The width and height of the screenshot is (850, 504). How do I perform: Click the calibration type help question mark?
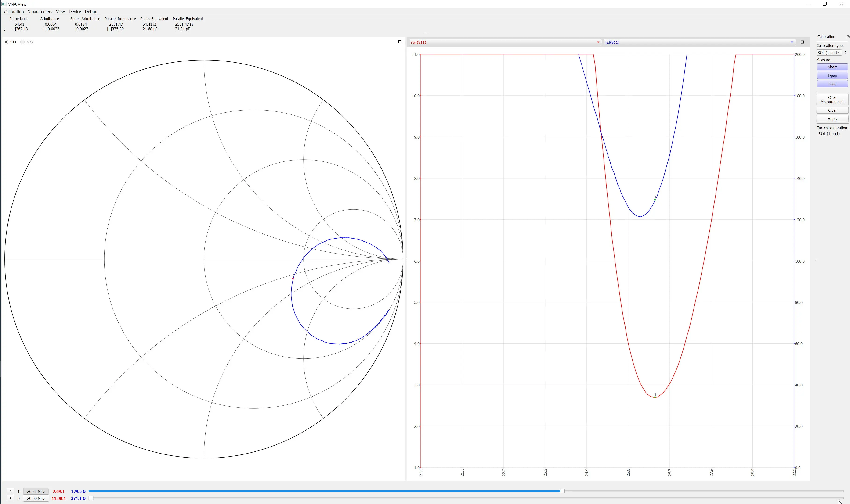pyautogui.click(x=845, y=53)
